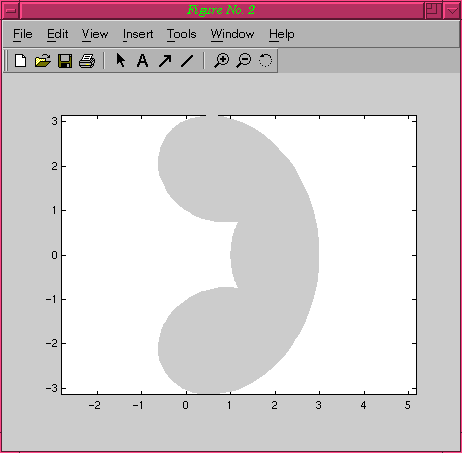Click the New Figure toolbar icon

(x=21, y=61)
